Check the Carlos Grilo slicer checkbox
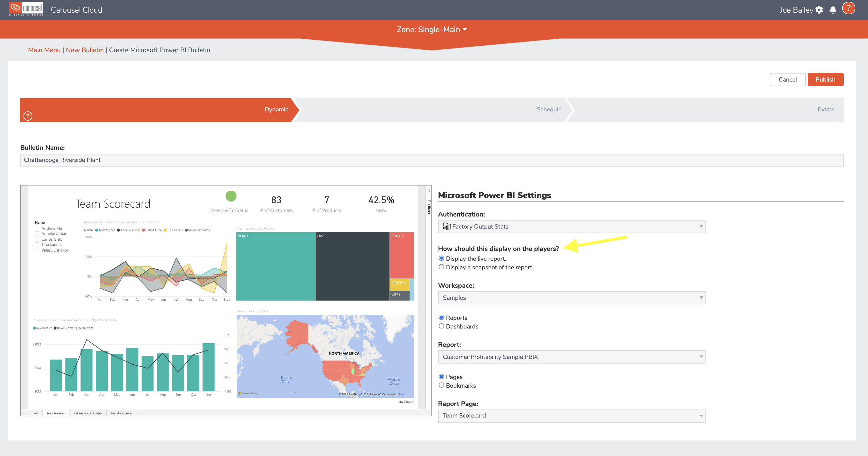 [37, 239]
